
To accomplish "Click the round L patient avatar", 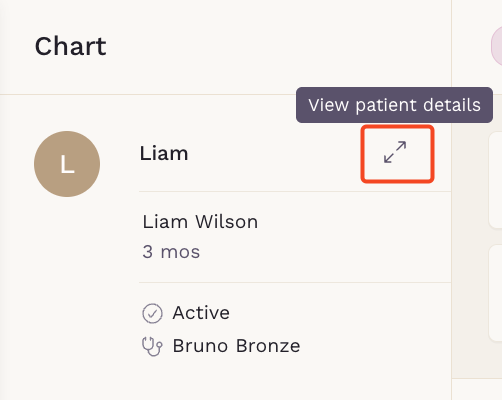I will click(x=67, y=164).
